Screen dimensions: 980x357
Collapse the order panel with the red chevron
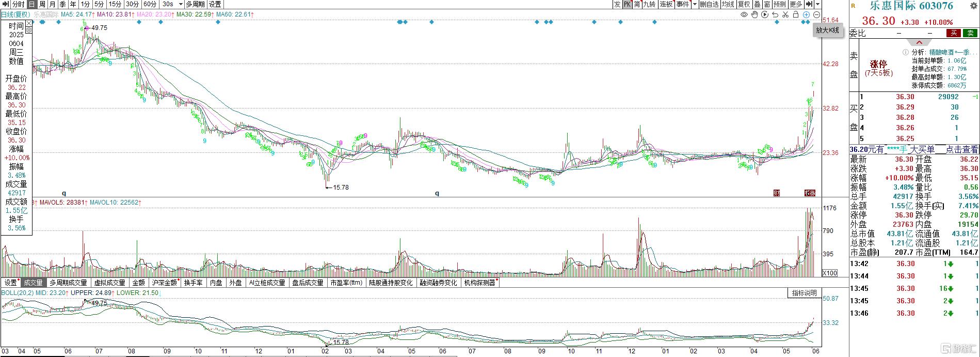(919, 42)
